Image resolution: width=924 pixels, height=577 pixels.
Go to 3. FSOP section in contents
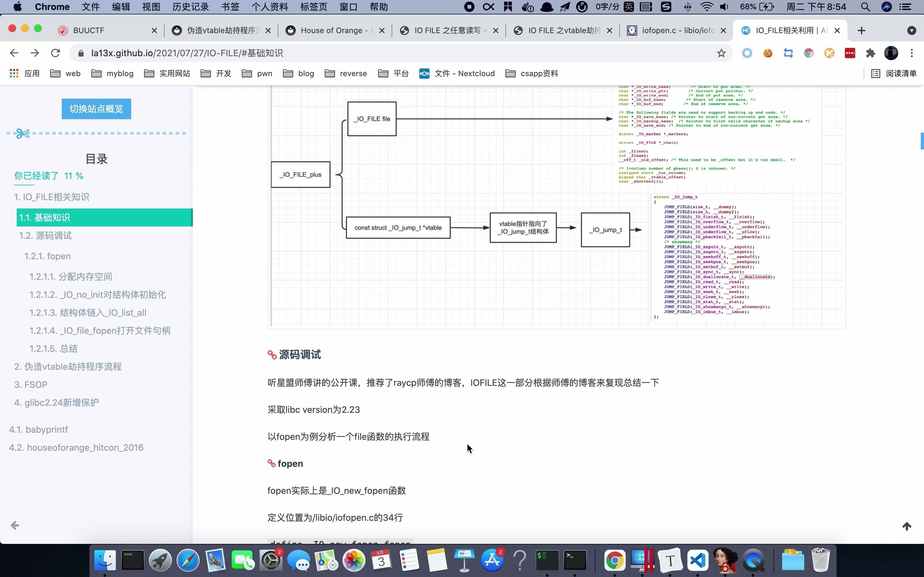pos(31,385)
